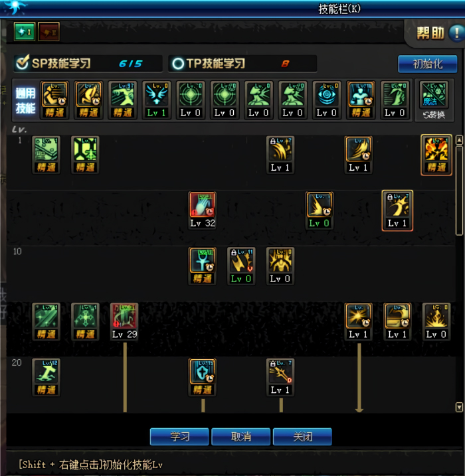
Task: Select the green dragon skill in row 20
Action: point(46,377)
